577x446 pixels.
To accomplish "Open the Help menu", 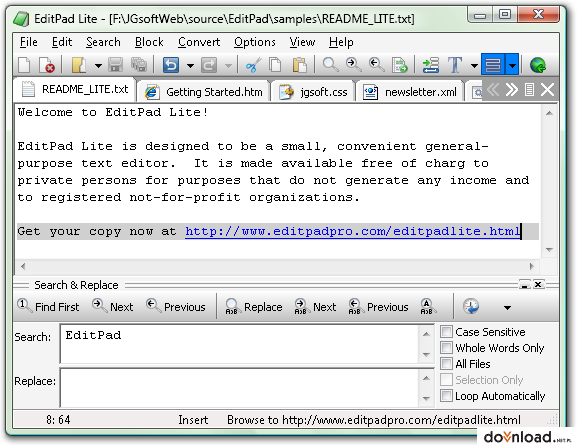I will pos(341,42).
